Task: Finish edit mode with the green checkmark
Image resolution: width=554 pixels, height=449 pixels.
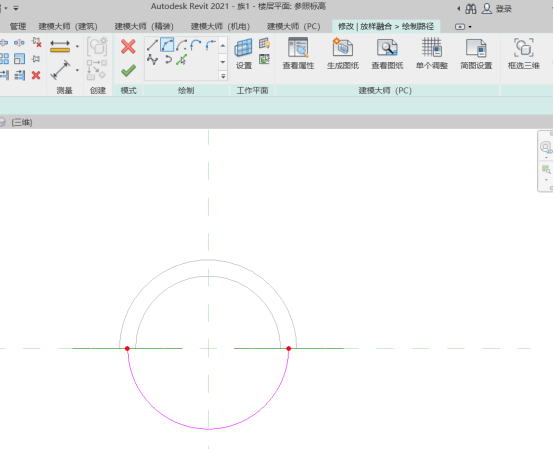Action: coord(128,70)
